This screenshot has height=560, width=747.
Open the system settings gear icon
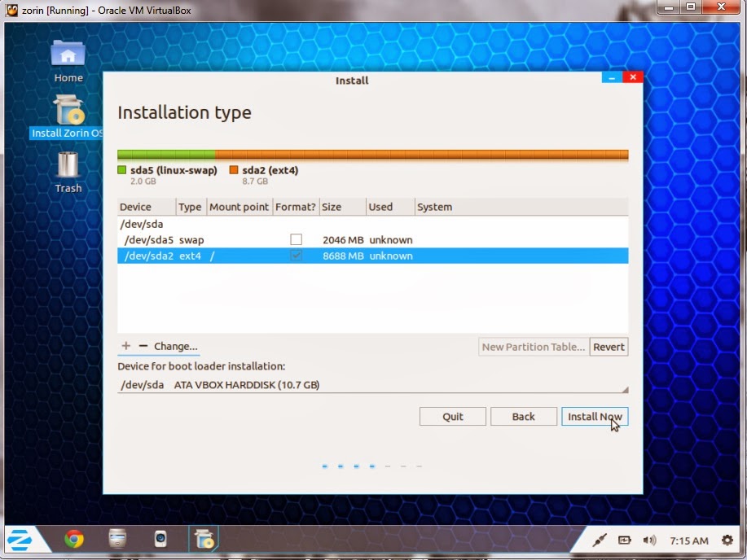point(727,540)
